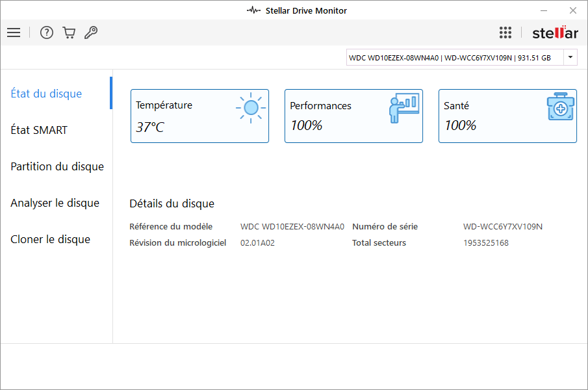Open Analyser le disque

[55, 203]
